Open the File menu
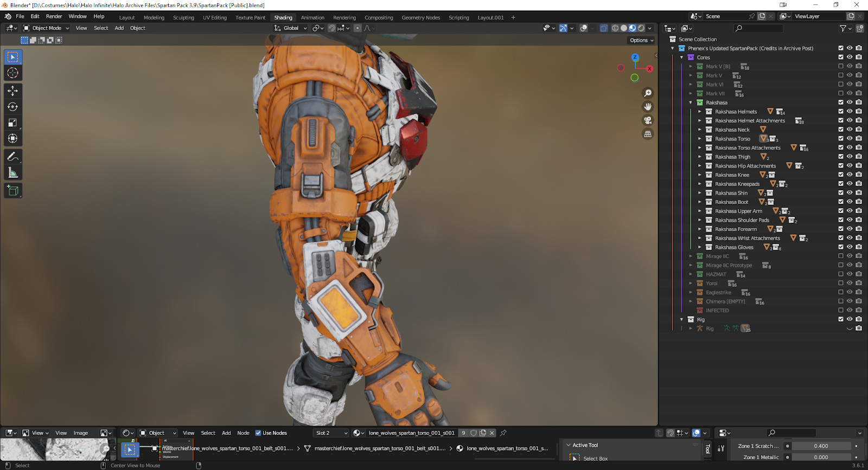The height and width of the screenshot is (470, 868). [x=20, y=16]
